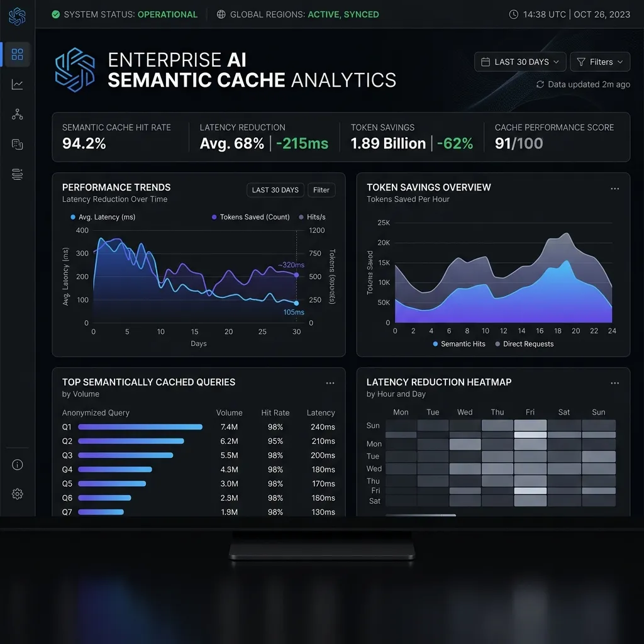This screenshot has width=644, height=644.
Task: Select the Q3 query row label
Action: pos(67,455)
